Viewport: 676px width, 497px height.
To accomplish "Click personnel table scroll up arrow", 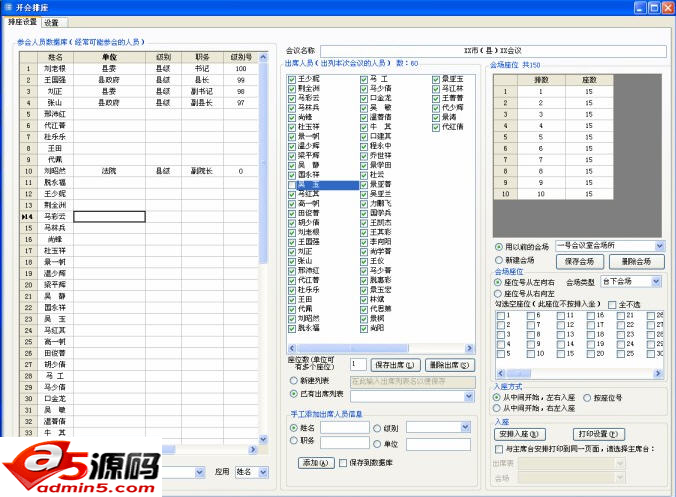I will [x=263, y=57].
